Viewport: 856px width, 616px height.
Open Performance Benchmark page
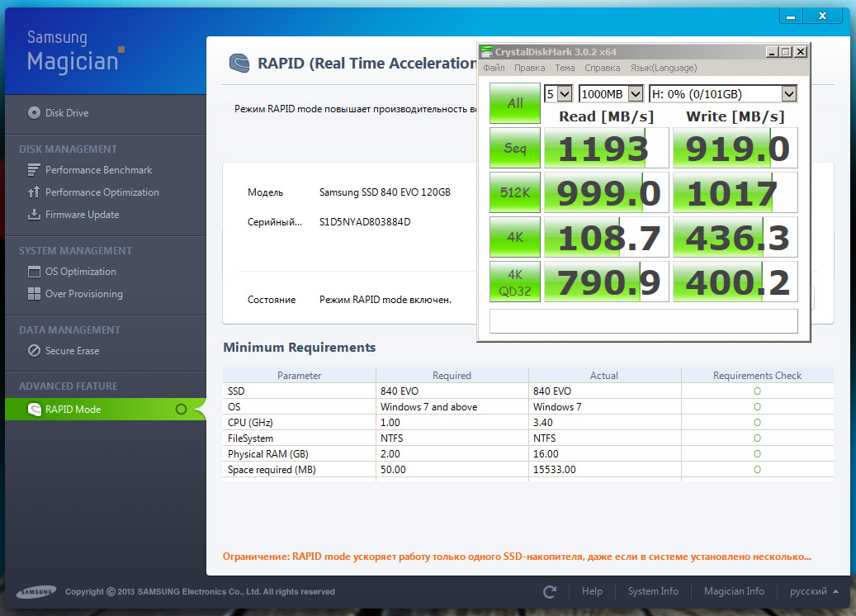99,170
